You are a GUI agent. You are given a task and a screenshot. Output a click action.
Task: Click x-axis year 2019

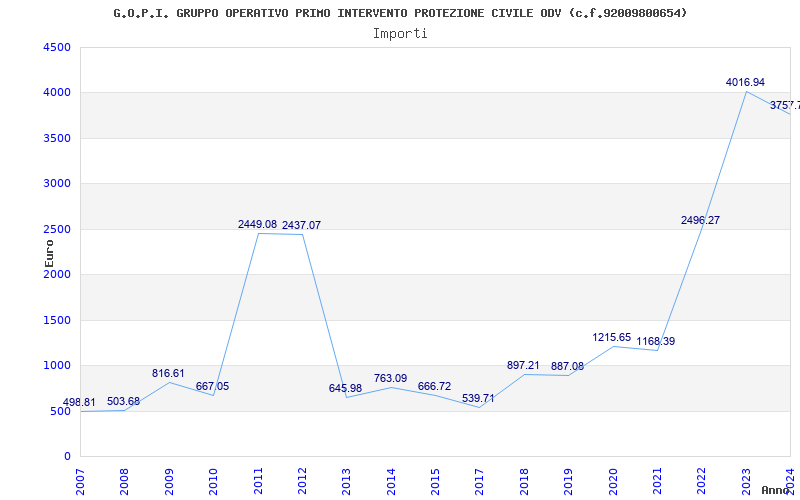coord(568,482)
